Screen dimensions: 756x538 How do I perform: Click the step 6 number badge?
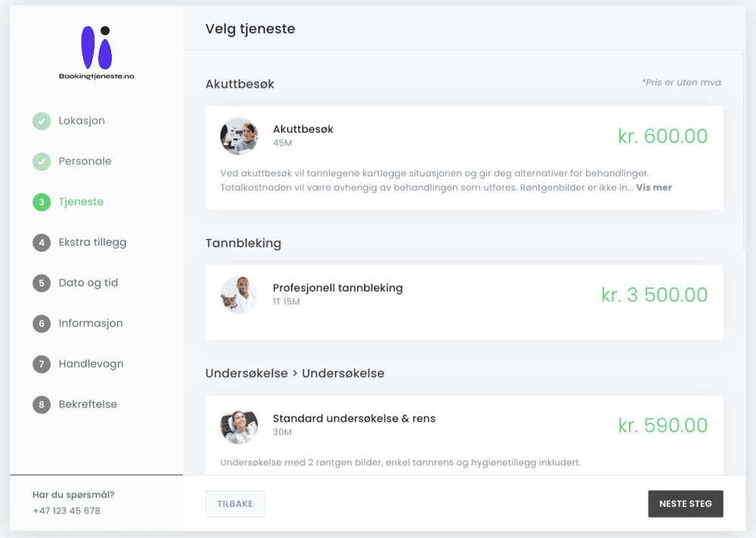click(x=42, y=323)
